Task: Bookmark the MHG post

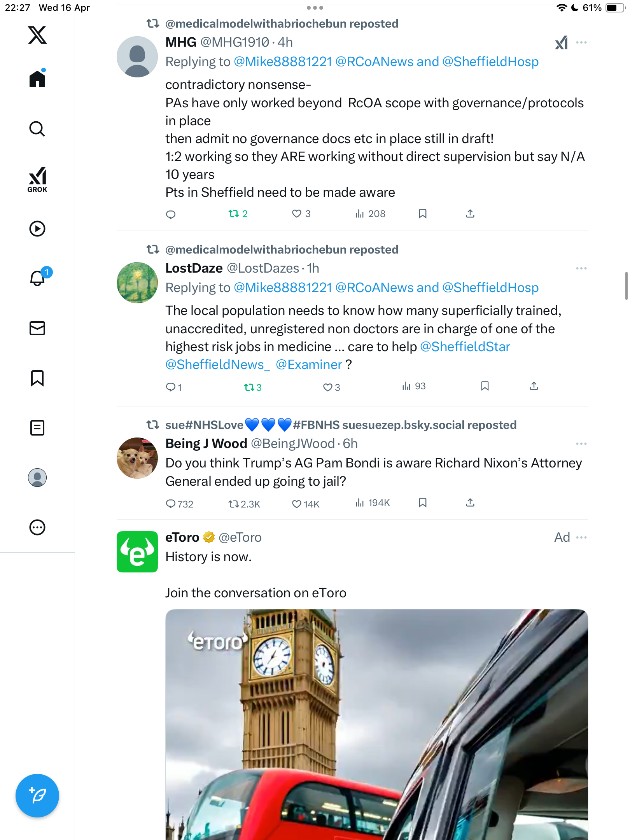Action: [423, 213]
